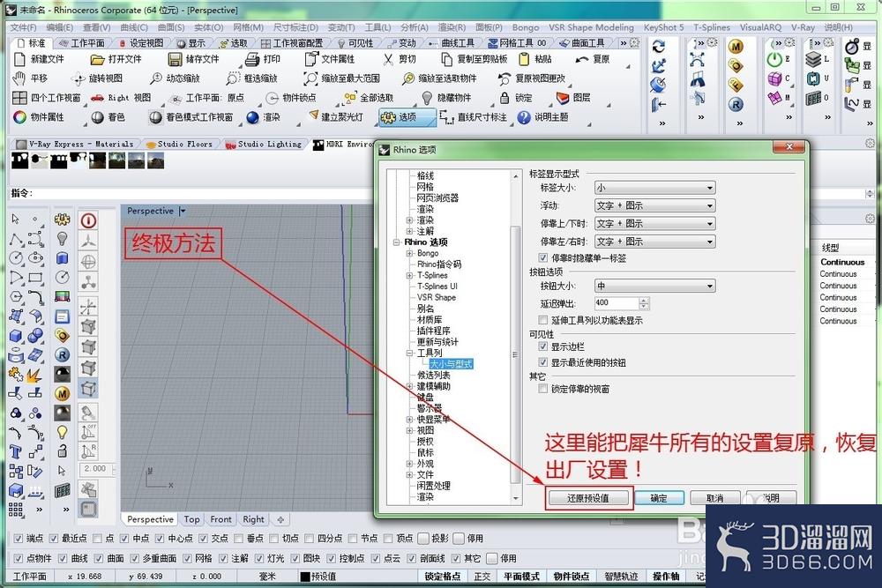
Task: Open the 文件(F) menu
Action: [x=23, y=27]
